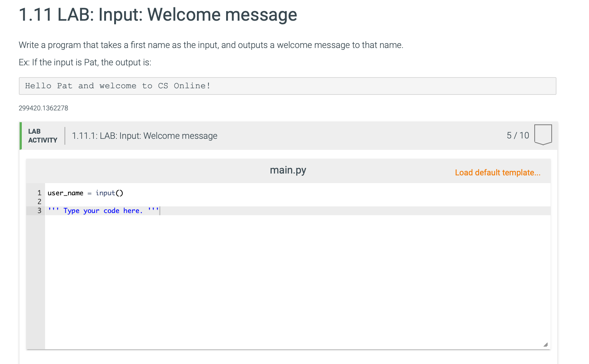
Task: Click the Load default template link
Action: 497,172
